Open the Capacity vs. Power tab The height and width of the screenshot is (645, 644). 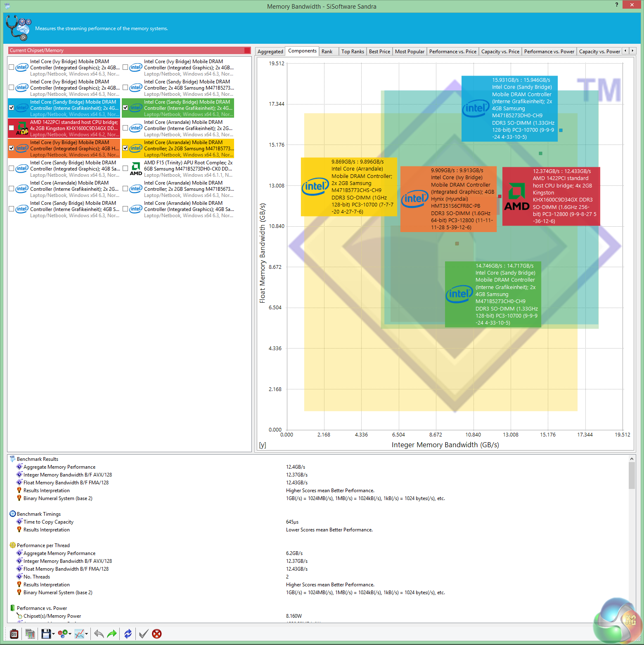[x=599, y=52]
